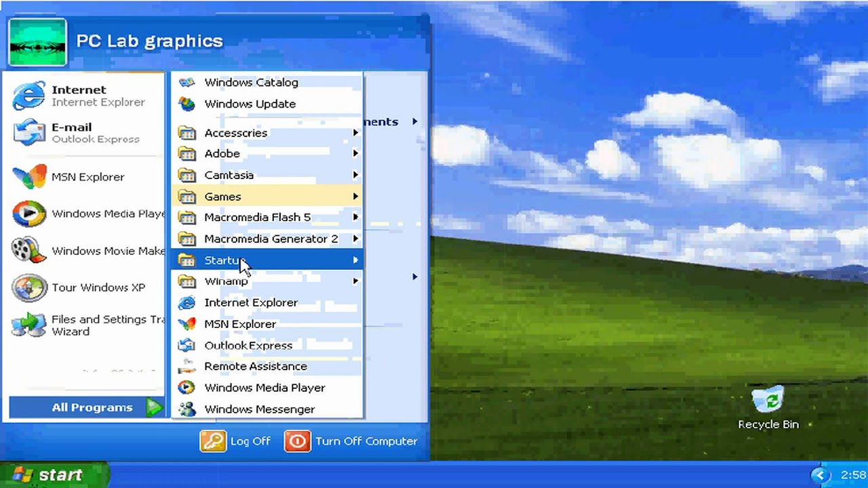The height and width of the screenshot is (488, 868).
Task: Expand the Adobe submenu arrow
Action: click(x=355, y=154)
